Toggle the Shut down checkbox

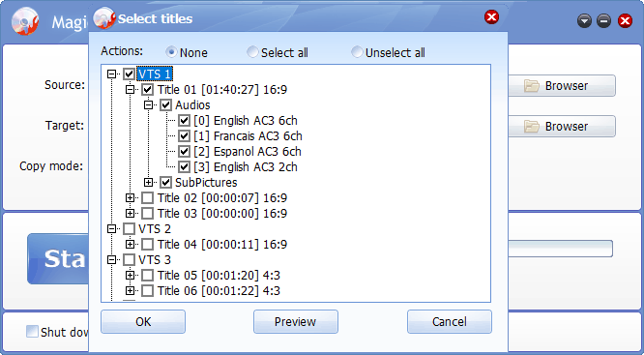[32, 331]
